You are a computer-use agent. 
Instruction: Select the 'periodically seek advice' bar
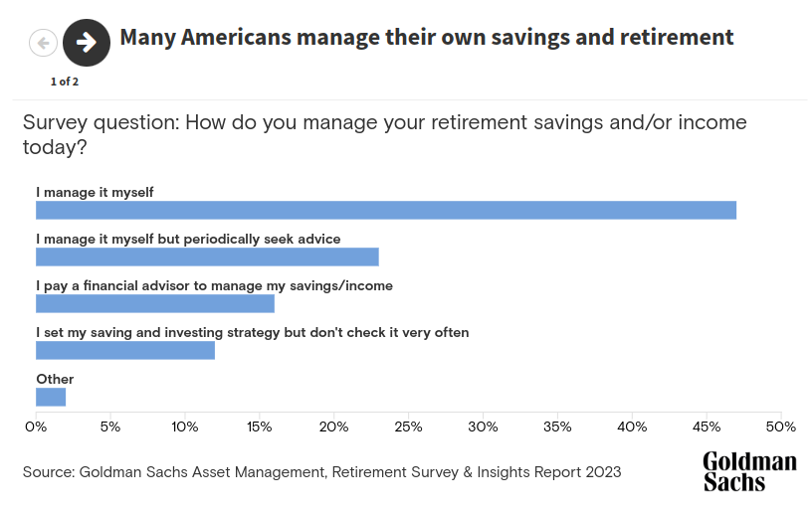[x=207, y=257]
